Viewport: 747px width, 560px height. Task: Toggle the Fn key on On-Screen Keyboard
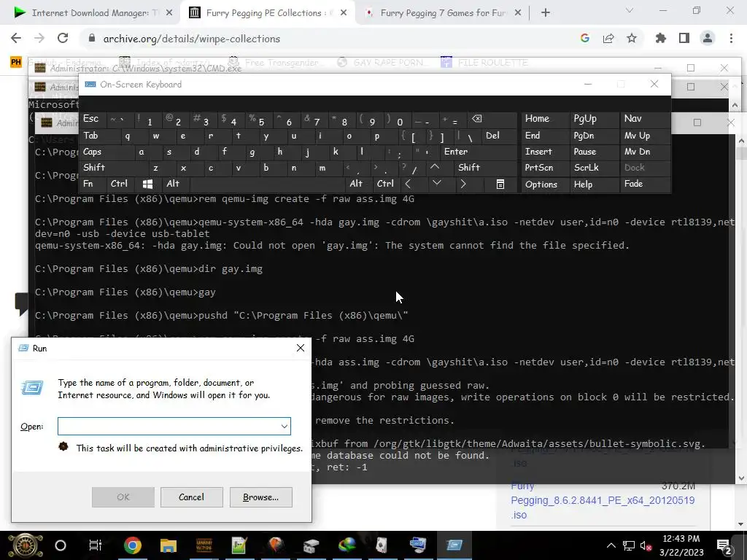click(94, 184)
